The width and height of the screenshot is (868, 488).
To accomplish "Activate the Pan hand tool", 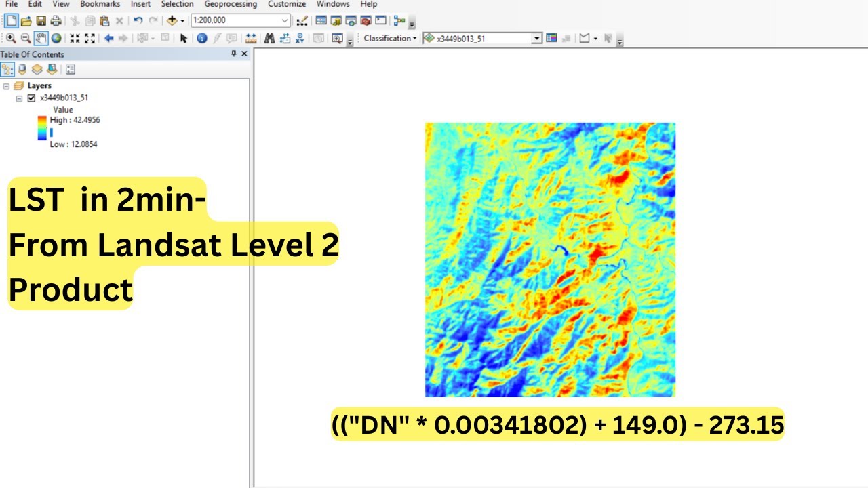I will coord(41,39).
